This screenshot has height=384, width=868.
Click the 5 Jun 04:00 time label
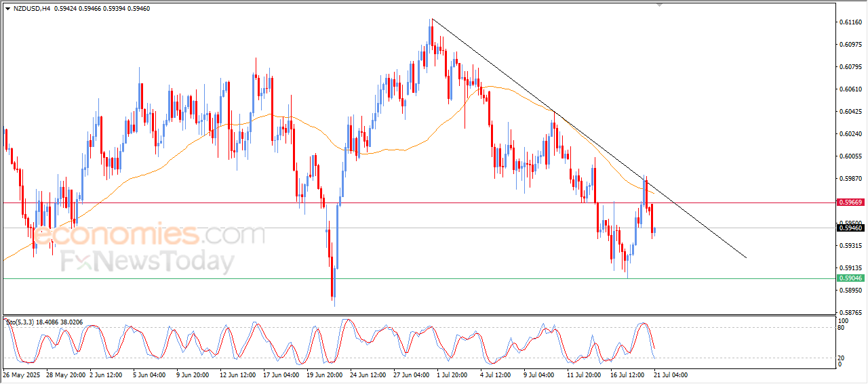click(x=150, y=375)
